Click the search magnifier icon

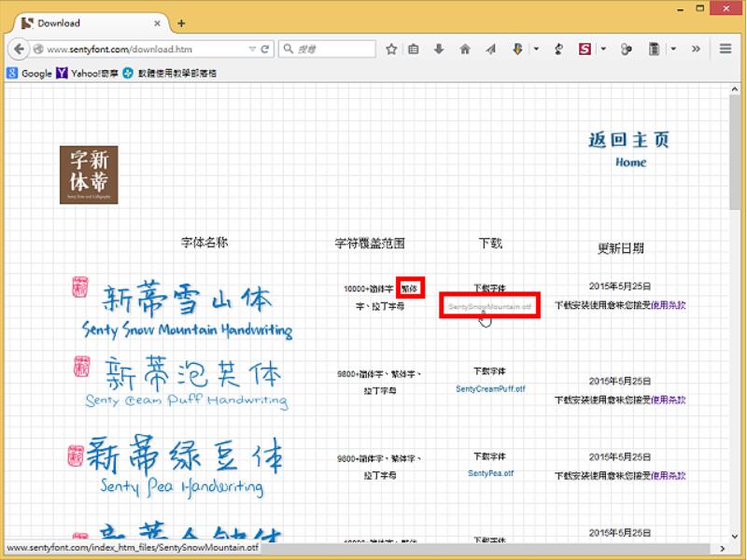pos(289,49)
